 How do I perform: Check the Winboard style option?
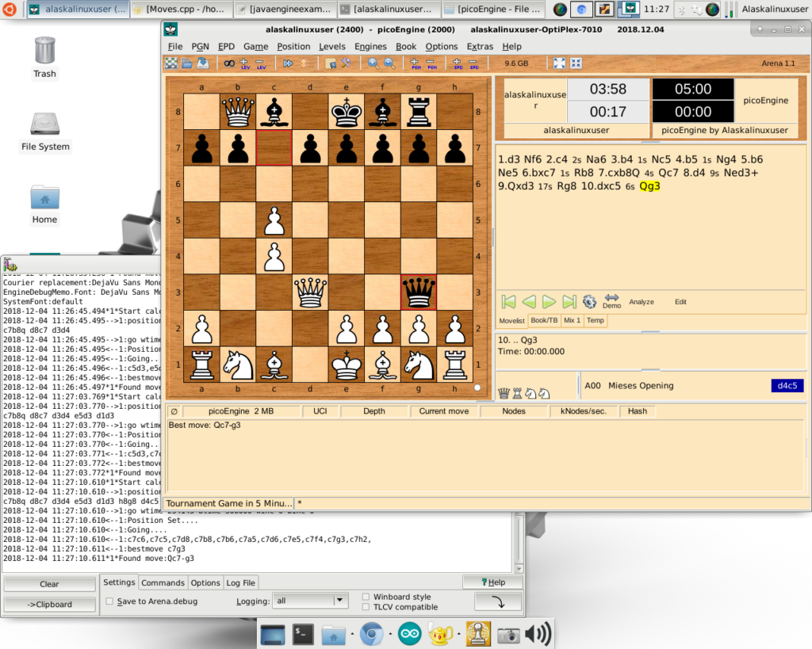point(366,597)
